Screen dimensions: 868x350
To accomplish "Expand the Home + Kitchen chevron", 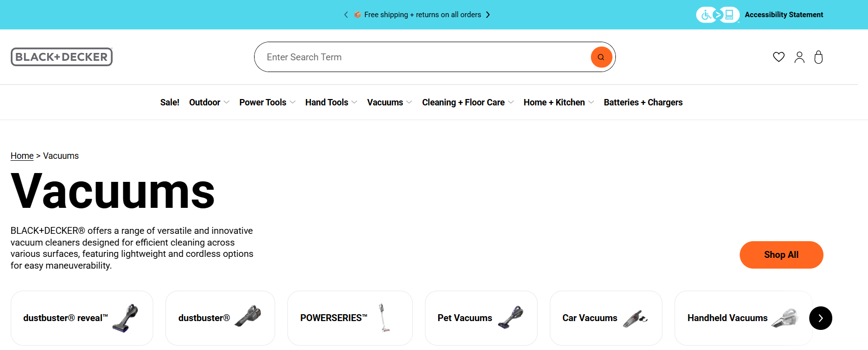I will pyautogui.click(x=591, y=102).
